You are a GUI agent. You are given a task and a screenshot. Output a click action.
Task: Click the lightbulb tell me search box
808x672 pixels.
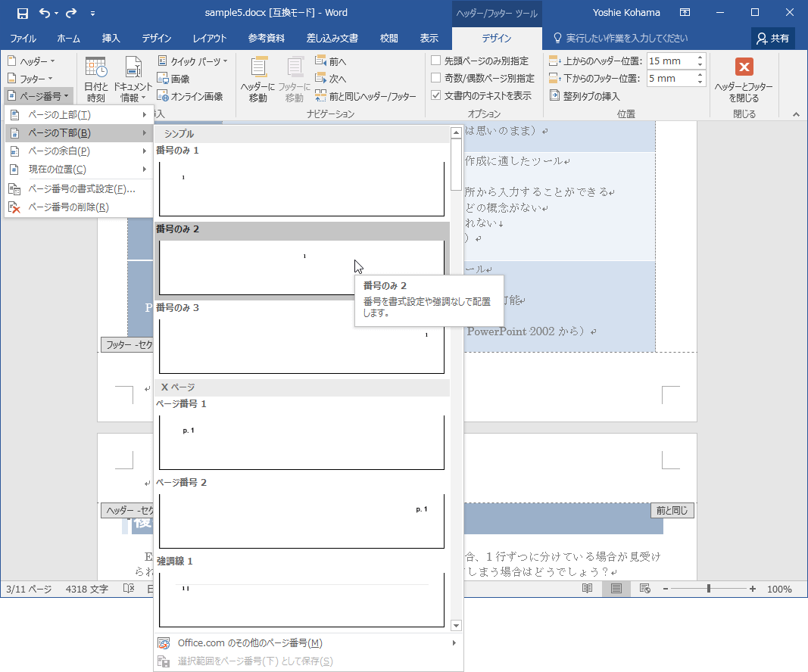pos(620,38)
